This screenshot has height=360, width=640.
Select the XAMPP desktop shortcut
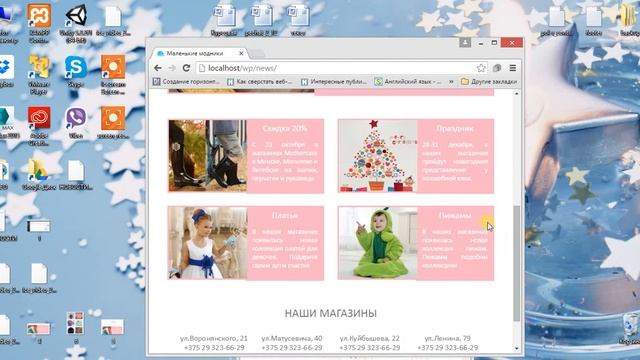tap(39, 23)
